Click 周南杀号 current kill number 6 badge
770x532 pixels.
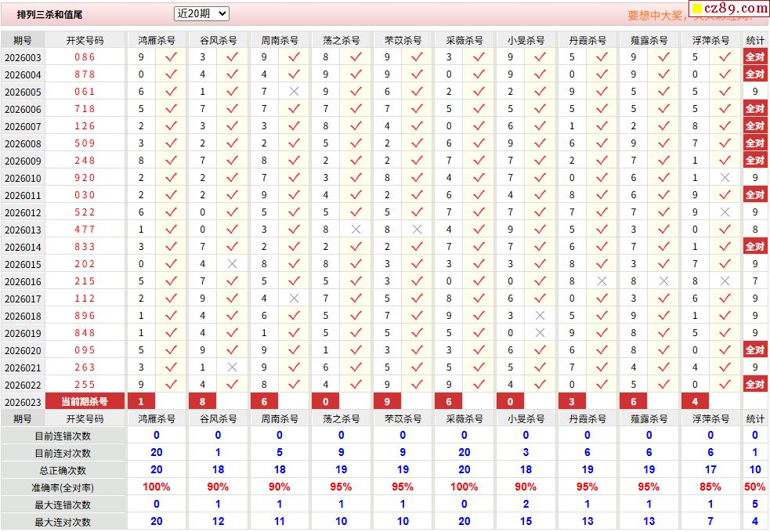264,401
